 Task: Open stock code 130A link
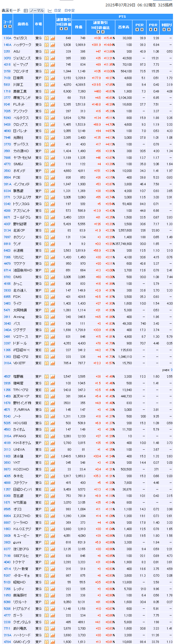(x=7, y=38)
